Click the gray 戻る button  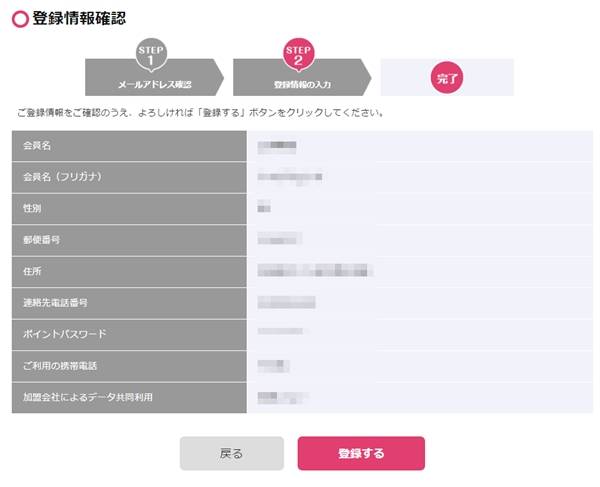(232, 453)
